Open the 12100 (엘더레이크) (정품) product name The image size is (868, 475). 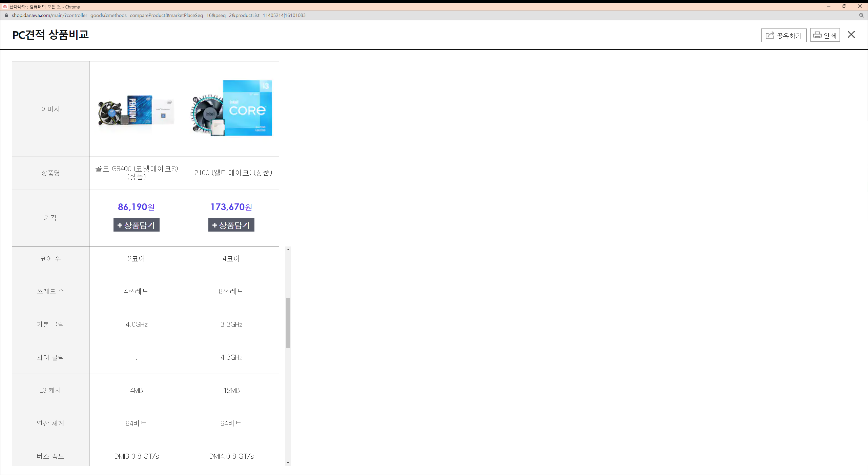(231, 173)
